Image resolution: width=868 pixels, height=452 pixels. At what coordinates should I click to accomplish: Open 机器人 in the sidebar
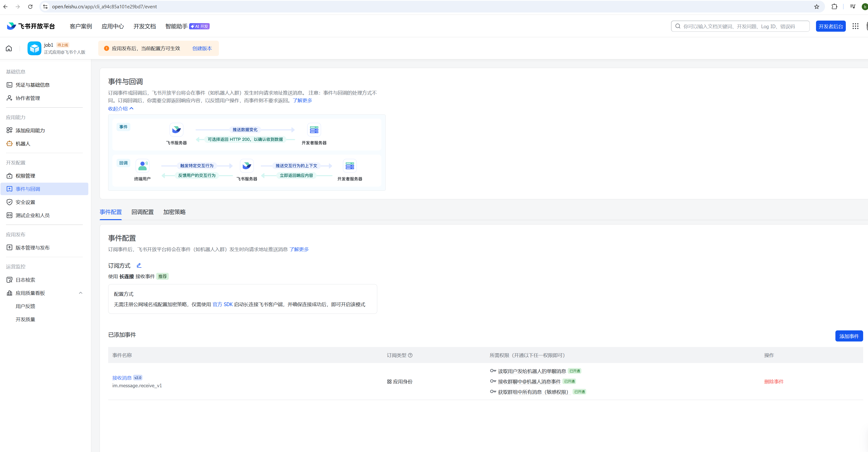tap(23, 144)
